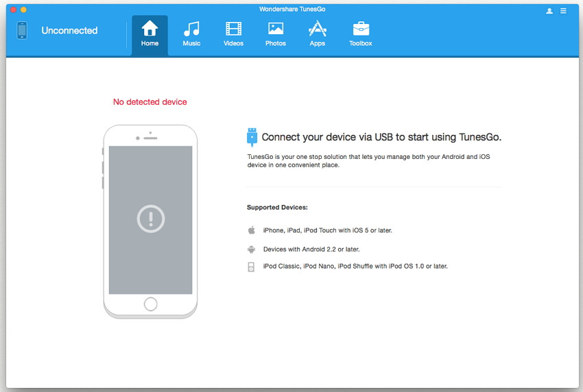Click the exclamation warning icon on phone
The image size is (583, 392).
click(x=150, y=219)
